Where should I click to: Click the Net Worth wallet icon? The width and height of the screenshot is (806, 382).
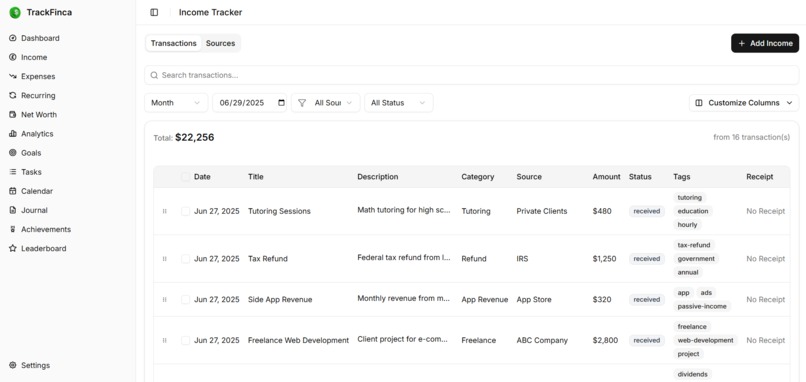13,115
